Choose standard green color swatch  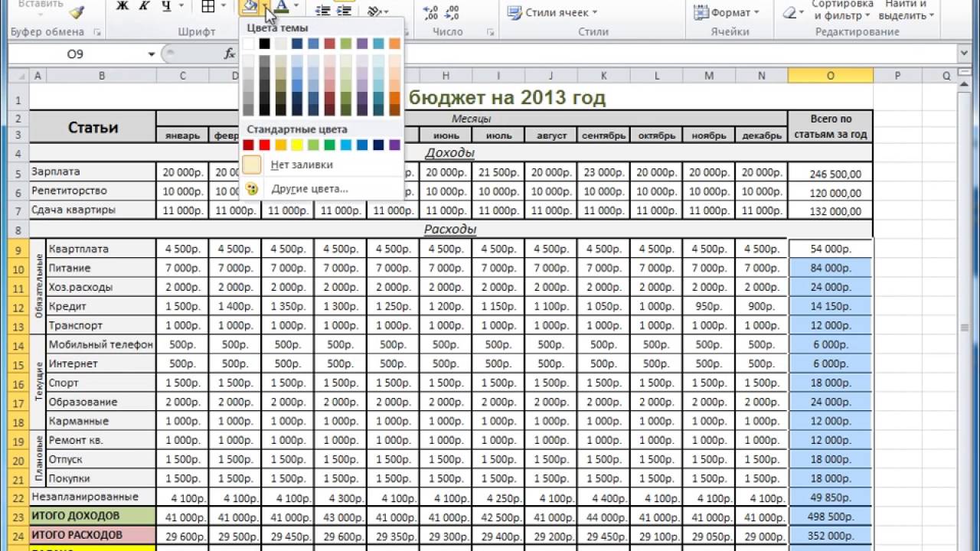coord(330,145)
